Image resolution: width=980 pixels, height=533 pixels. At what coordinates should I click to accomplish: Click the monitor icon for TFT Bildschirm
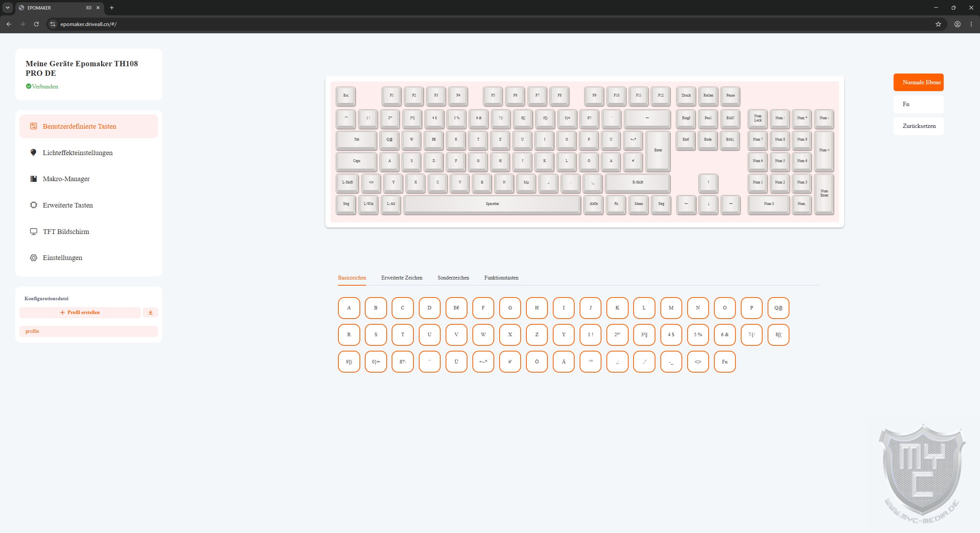tap(34, 231)
